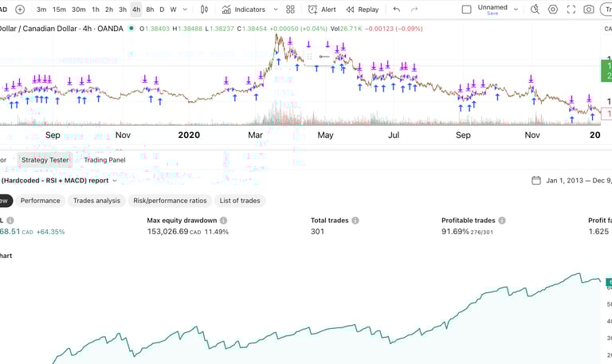Enter fullscreen mode

571,10
